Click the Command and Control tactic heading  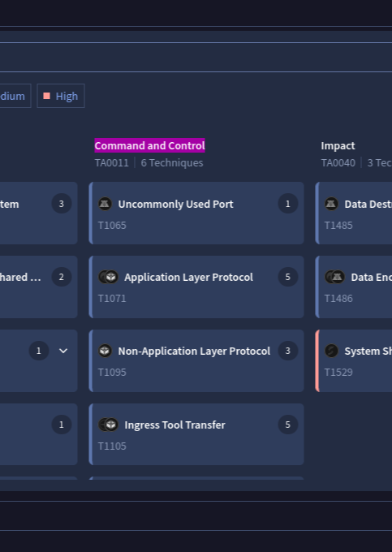point(149,145)
